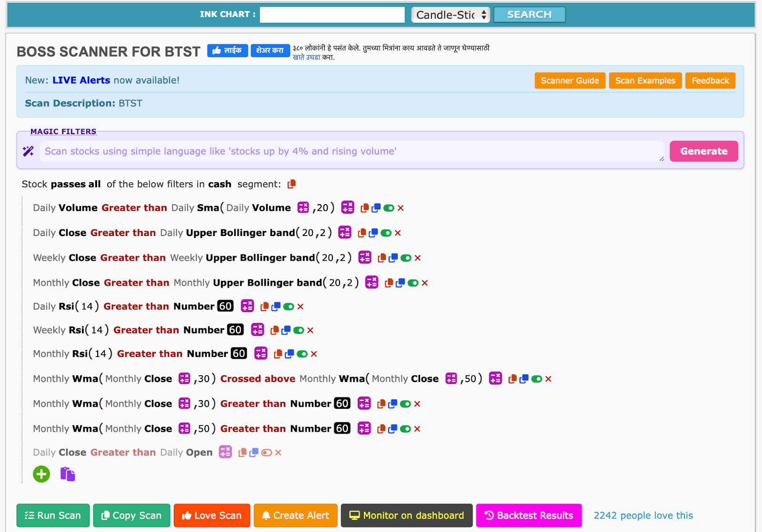Duplicate the Weekly Close Bollinger filter
This screenshot has width=762, height=532.
(393, 258)
